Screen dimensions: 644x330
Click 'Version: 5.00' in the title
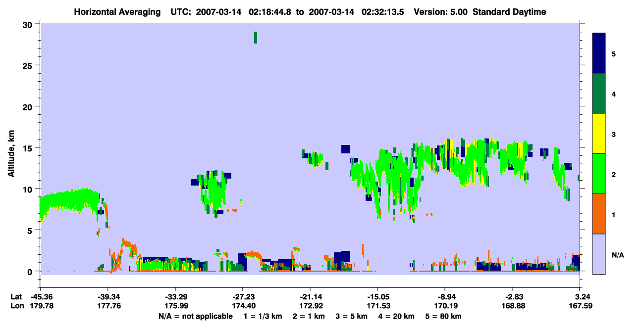click(x=441, y=12)
